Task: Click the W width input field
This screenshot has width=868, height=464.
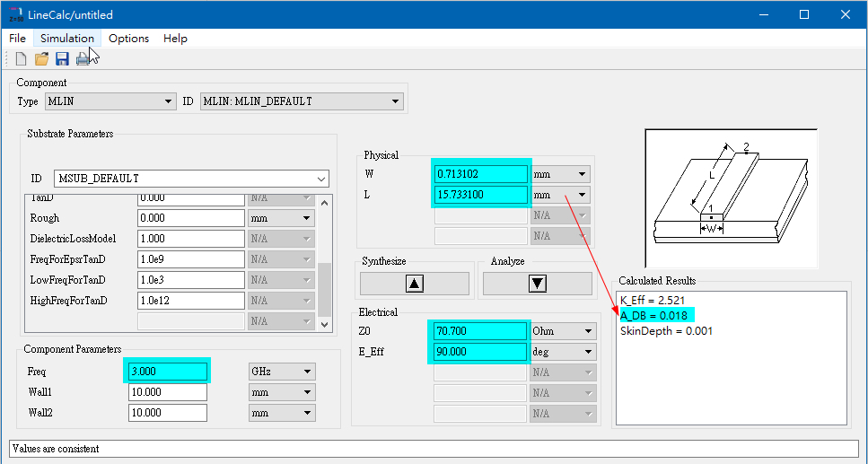Action: 480,174
